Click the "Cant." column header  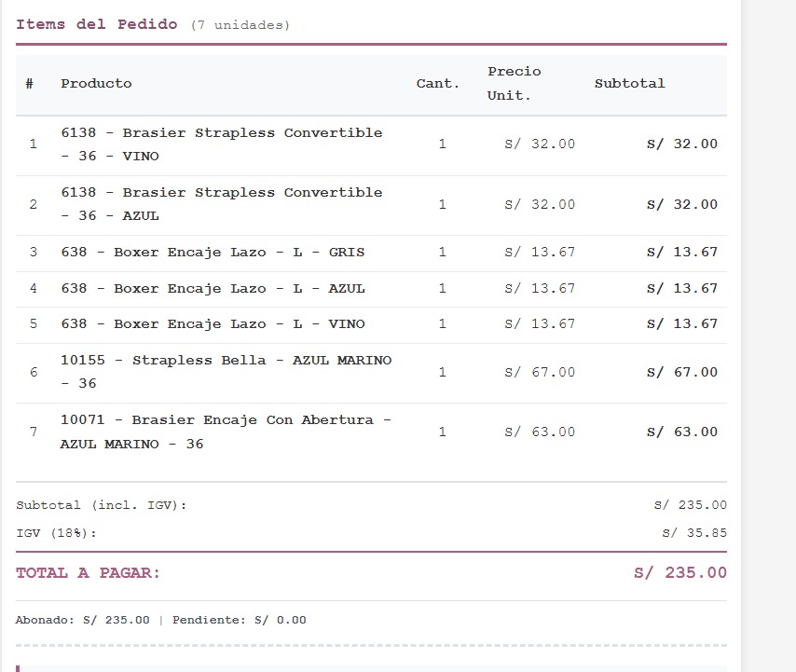438,84
